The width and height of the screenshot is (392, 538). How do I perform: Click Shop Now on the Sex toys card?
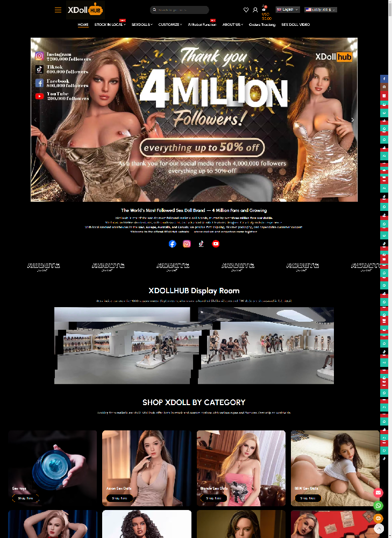pos(25,498)
